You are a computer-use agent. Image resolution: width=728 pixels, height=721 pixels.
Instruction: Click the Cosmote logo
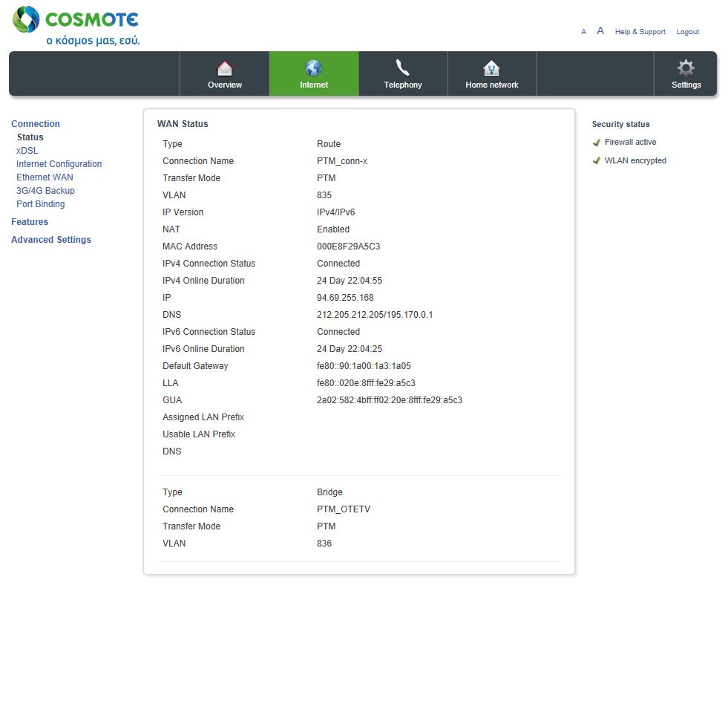(x=76, y=26)
